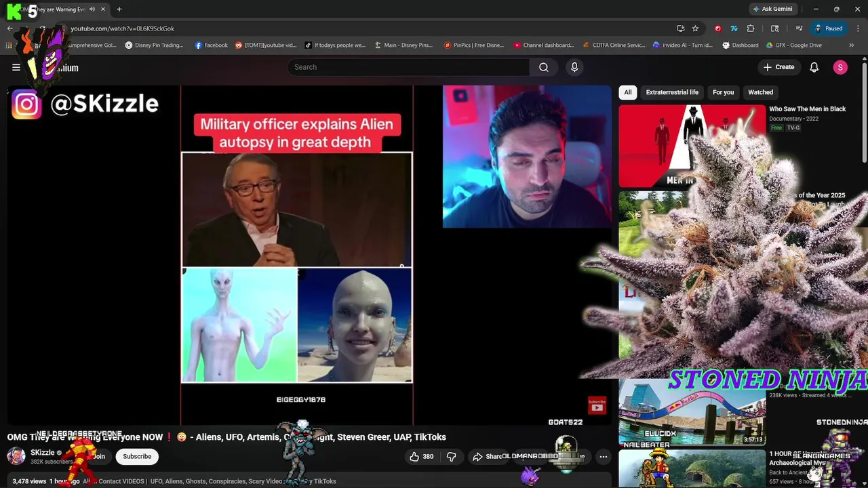Click the YouTube search magnifier button
868x488 pixels.
(544, 67)
